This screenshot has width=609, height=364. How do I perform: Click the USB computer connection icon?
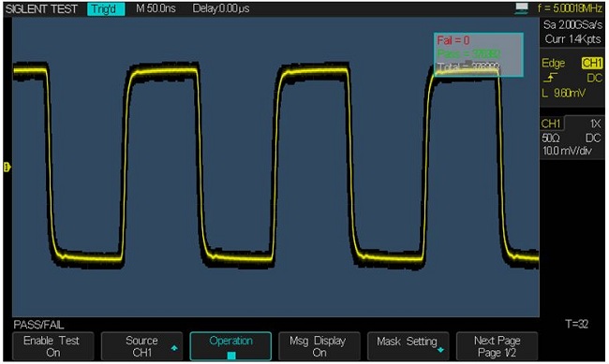[x=522, y=8]
